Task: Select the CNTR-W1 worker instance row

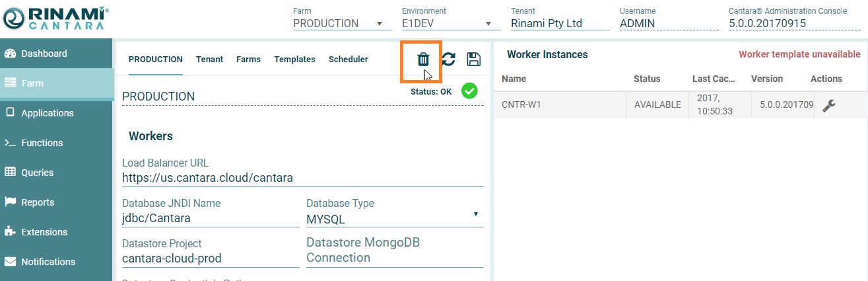Action: (561, 105)
